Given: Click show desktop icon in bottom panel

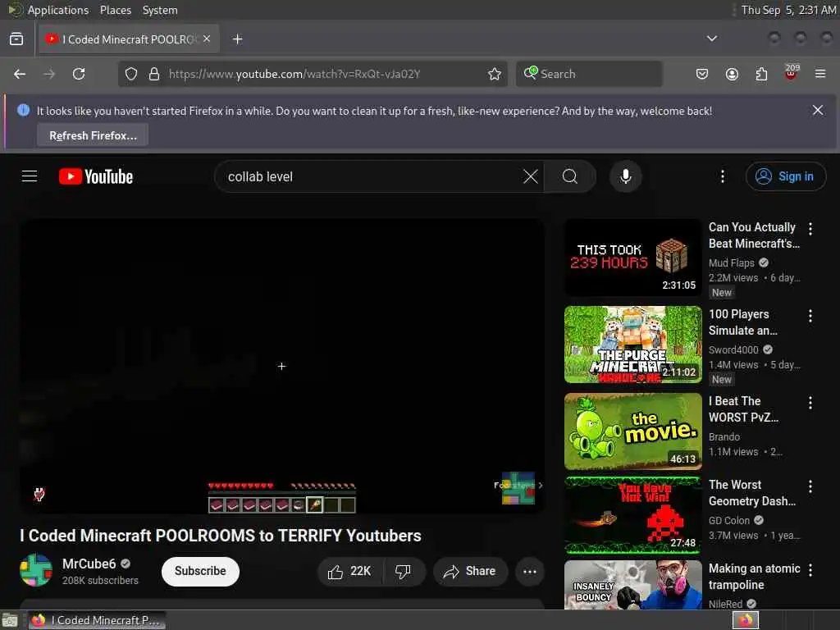Looking at the screenshot, I should pyautogui.click(x=10, y=621).
